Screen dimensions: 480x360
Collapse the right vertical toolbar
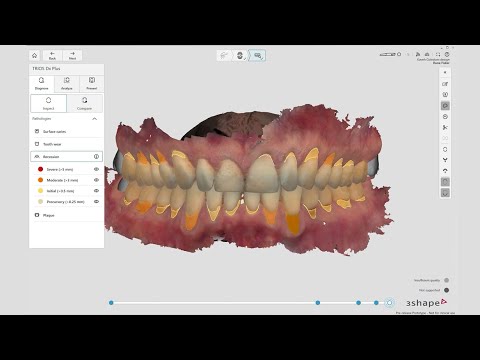click(x=445, y=72)
